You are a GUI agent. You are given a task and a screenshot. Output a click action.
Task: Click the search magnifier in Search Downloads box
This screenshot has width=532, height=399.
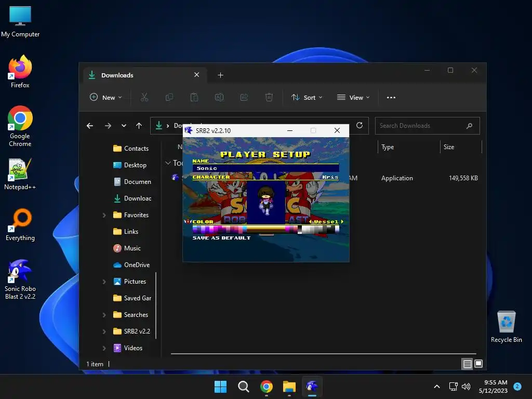pos(470,126)
